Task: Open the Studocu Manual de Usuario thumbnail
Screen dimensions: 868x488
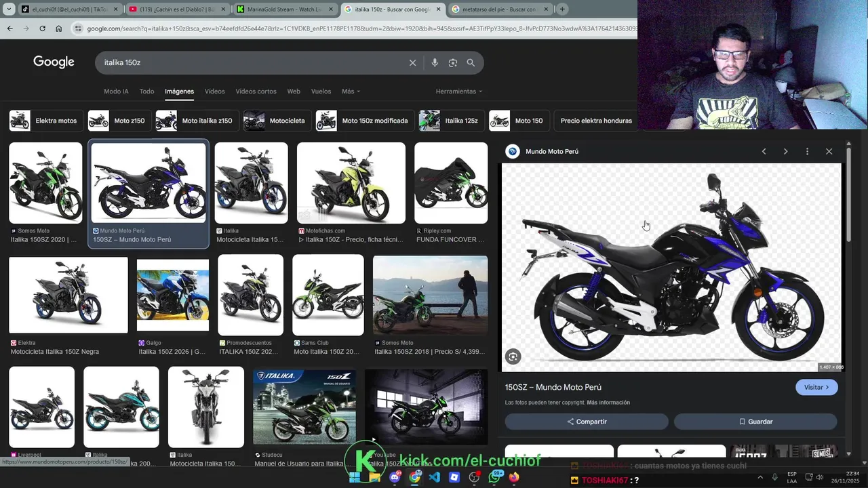Action: point(304,407)
